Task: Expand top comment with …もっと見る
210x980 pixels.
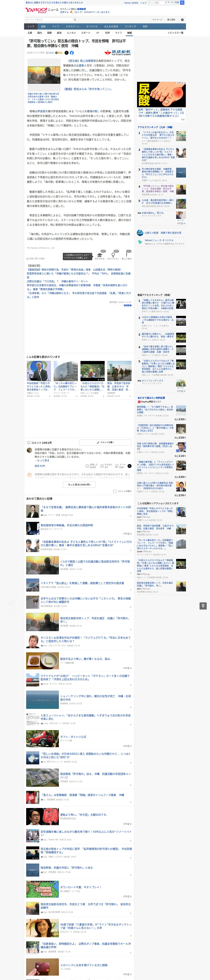Action: click(x=42, y=460)
